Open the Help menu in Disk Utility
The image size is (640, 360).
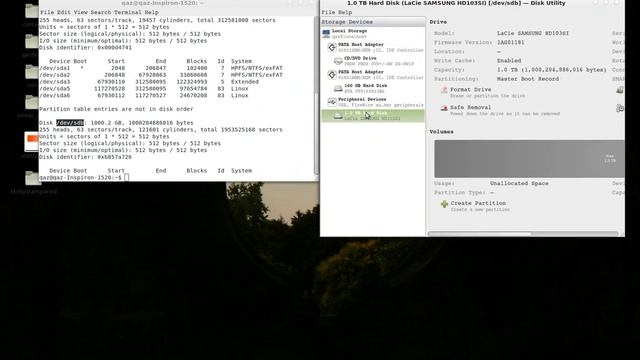click(345, 13)
